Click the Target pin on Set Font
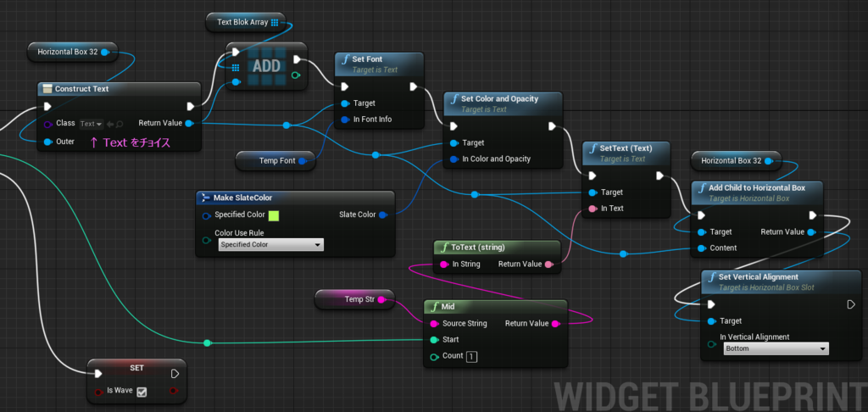The width and height of the screenshot is (868, 412). 345,103
